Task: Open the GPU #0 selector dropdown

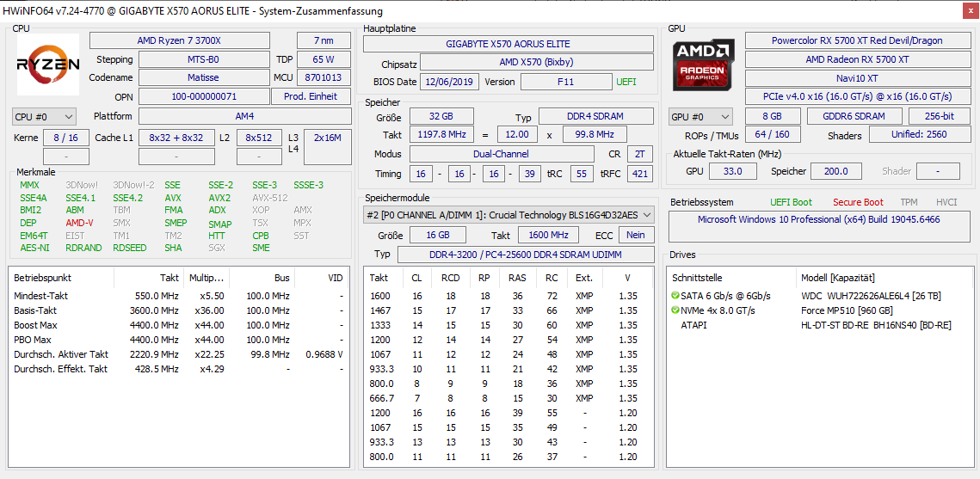Action: pyautogui.click(x=701, y=117)
